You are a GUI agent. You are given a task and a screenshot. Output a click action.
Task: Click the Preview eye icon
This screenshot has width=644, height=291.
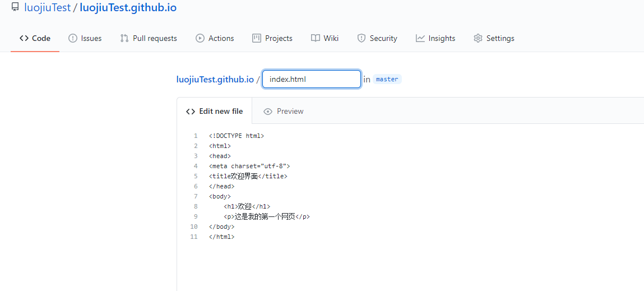(x=268, y=112)
